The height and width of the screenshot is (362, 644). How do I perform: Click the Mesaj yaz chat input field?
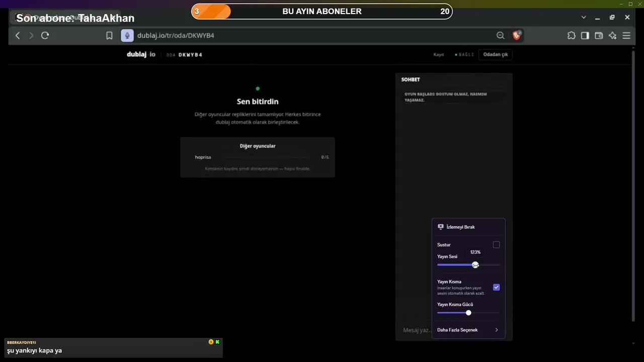[417, 330]
